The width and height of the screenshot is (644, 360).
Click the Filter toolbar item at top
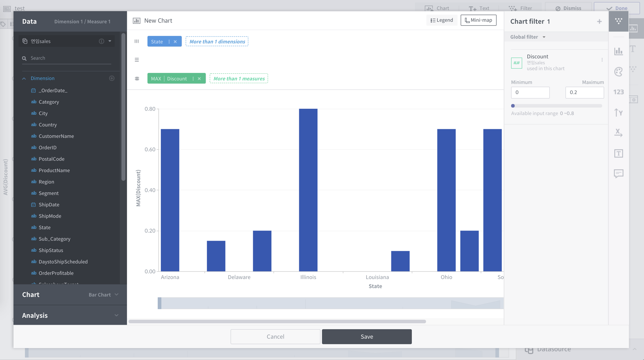coord(521,8)
